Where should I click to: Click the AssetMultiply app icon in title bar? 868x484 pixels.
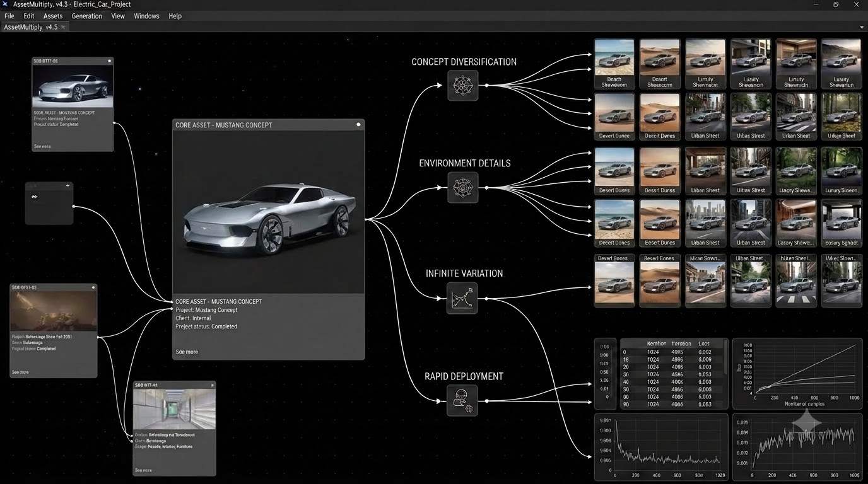[x=5, y=4]
